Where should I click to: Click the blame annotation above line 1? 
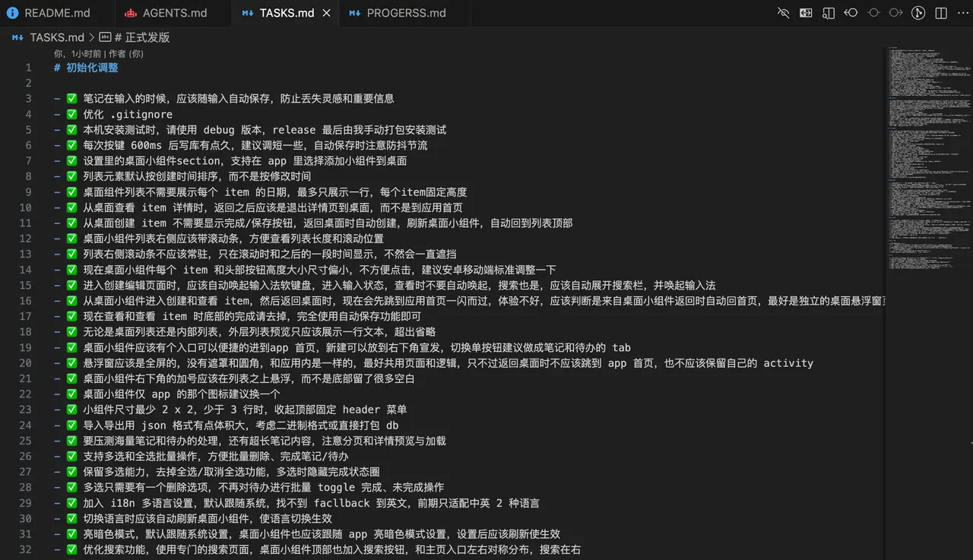[x=99, y=54]
